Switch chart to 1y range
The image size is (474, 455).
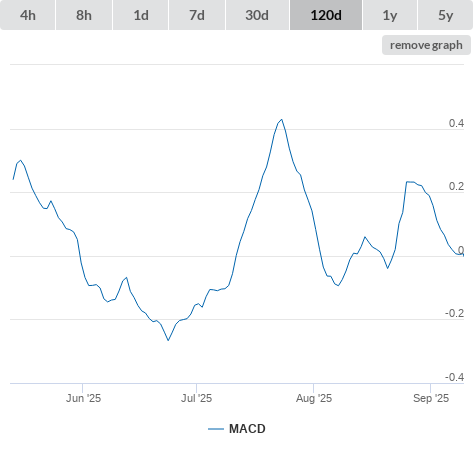(x=390, y=15)
